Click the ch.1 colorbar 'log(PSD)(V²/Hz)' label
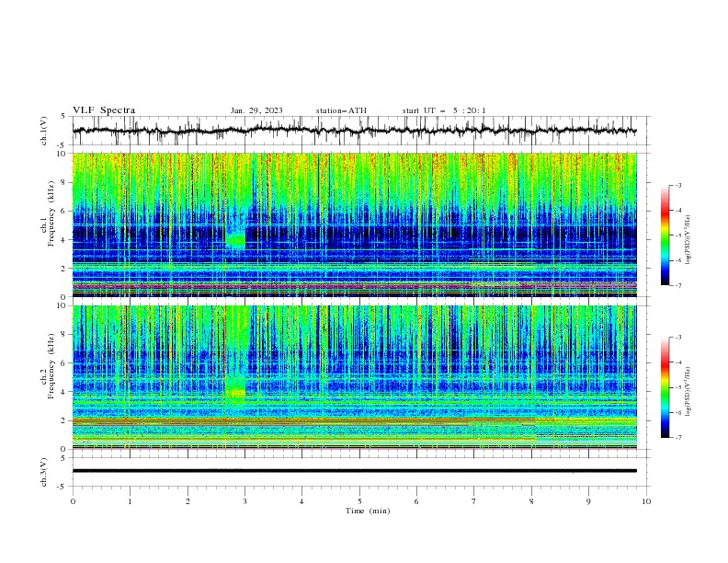 coord(688,240)
